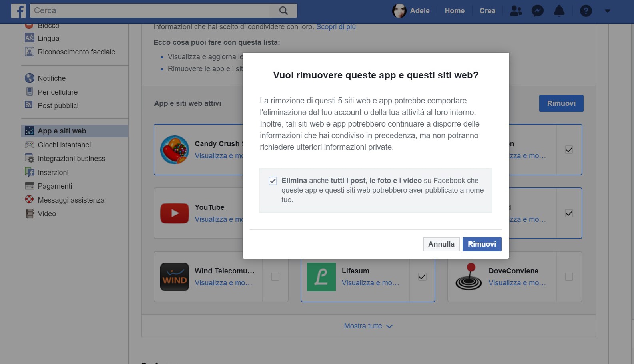Screen dimensions: 634x364
Task: Click the Pagamenti card icon
Action: tap(30, 186)
